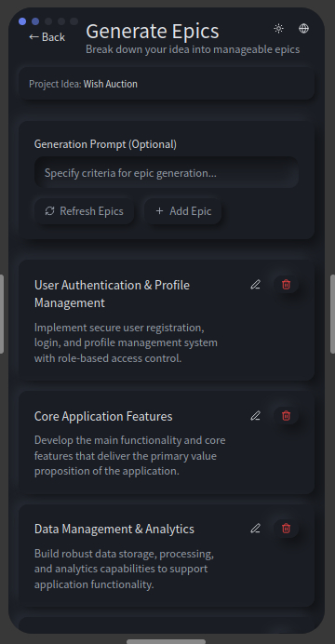Viewport: 335px width, 644px height.
Task: Select the first step indicator dot
Action: pos(22,21)
